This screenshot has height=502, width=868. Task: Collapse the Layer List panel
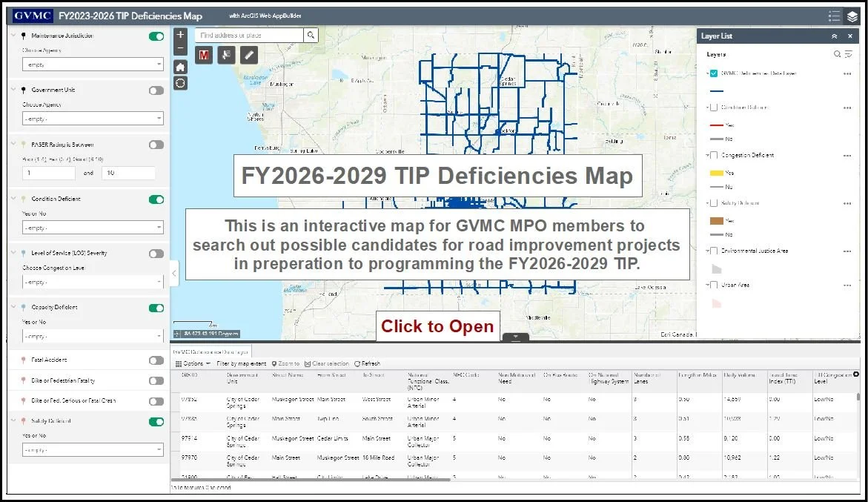[x=834, y=36]
